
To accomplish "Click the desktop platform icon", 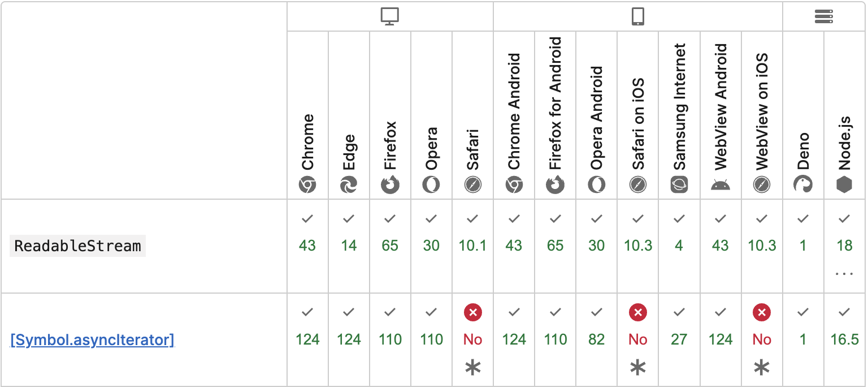I will (x=390, y=17).
